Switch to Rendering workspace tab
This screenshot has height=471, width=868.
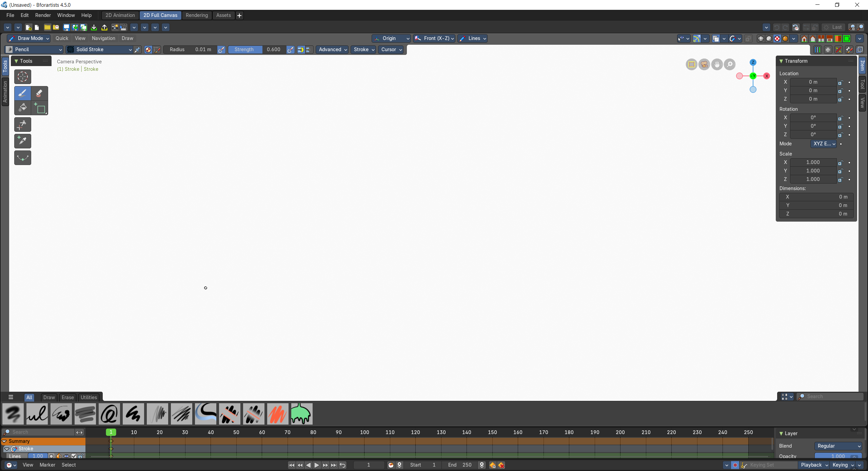pyautogui.click(x=197, y=15)
